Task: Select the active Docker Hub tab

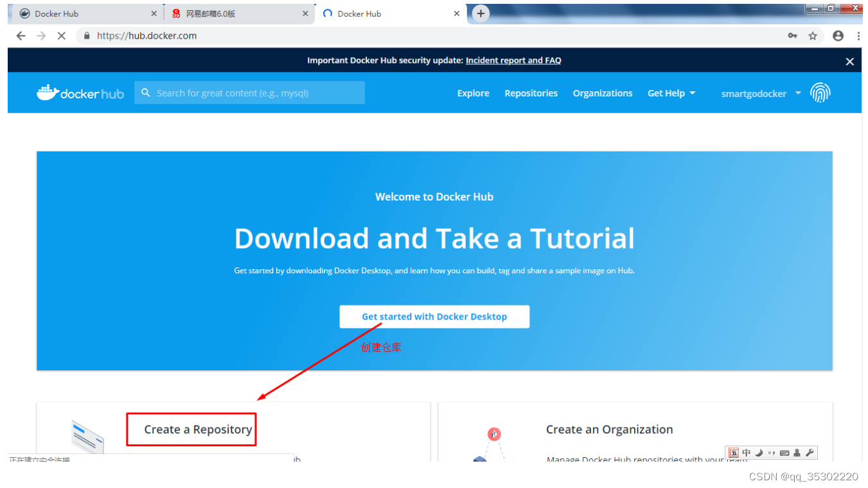Action: (x=391, y=14)
